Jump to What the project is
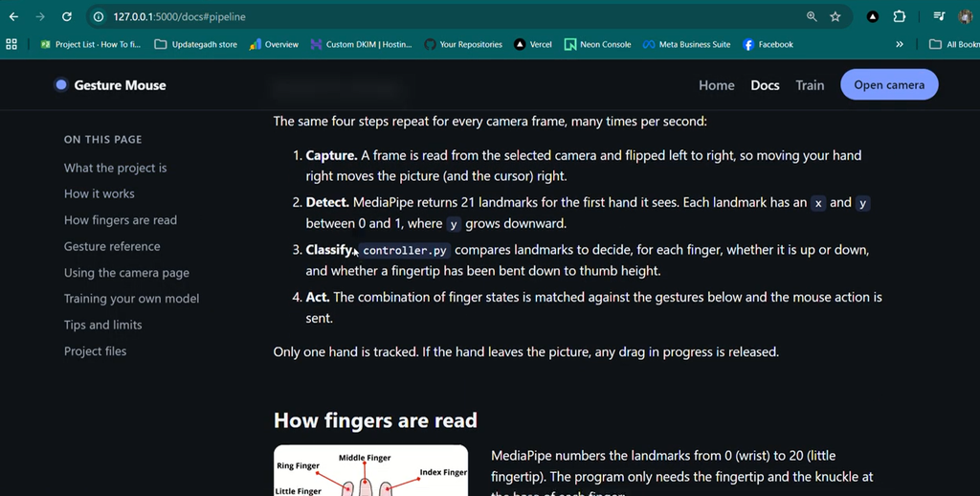 tap(115, 168)
